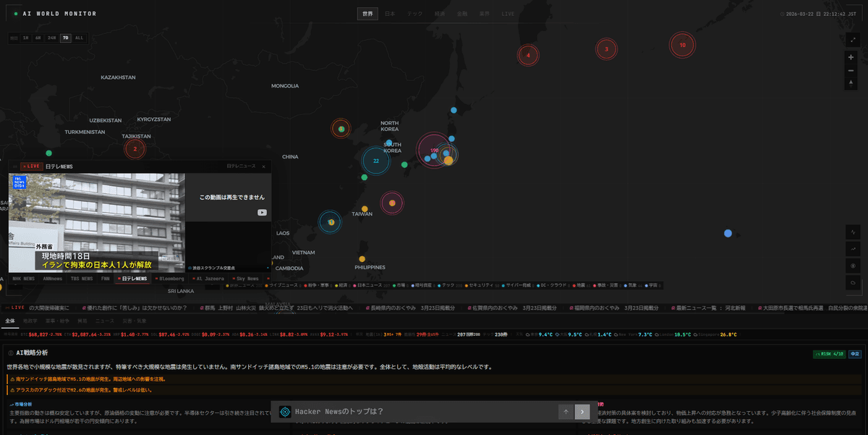This screenshot has height=435, width=868.
Task: Toggle the セキュリティ orange legend dot
Action: tap(467, 286)
